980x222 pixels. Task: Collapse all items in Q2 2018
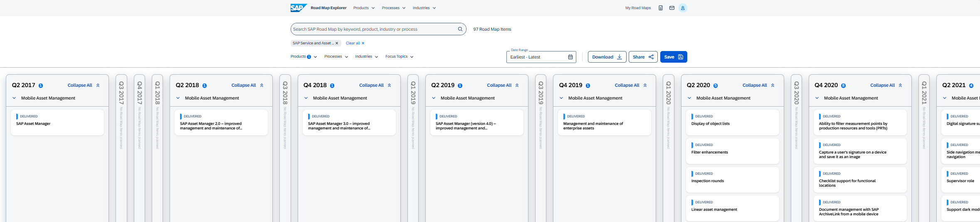[x=247, y=85]
